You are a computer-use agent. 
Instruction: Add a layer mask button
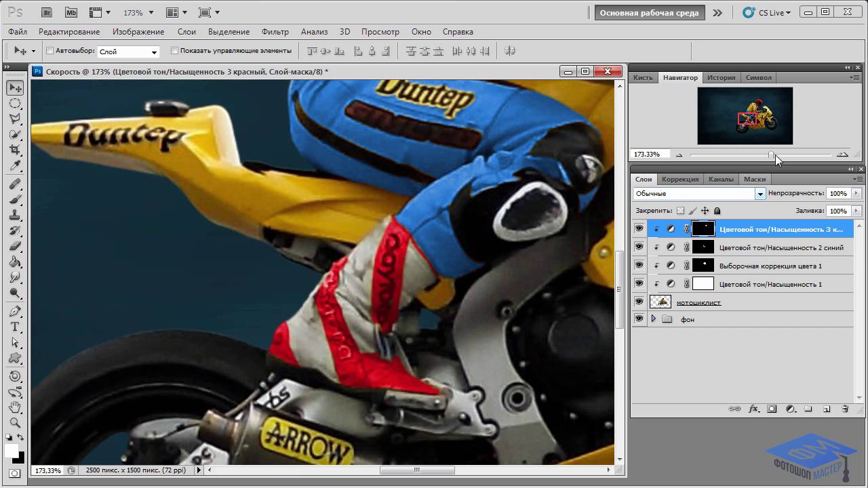(772, 409)
